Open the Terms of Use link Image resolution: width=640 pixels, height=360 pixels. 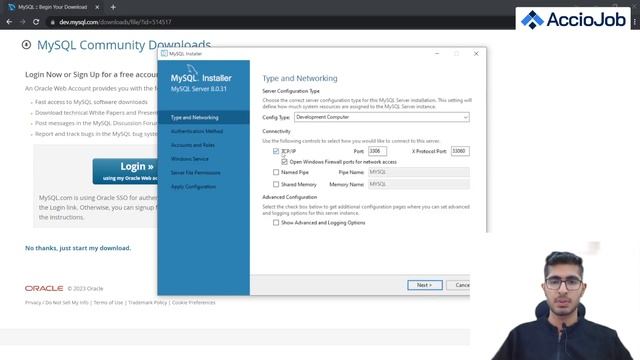(108, 302)
